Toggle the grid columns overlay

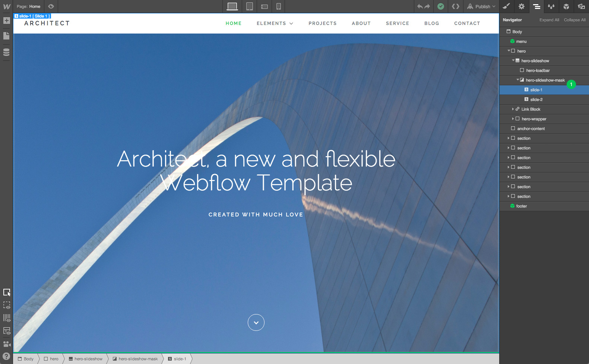coord(7,318)
